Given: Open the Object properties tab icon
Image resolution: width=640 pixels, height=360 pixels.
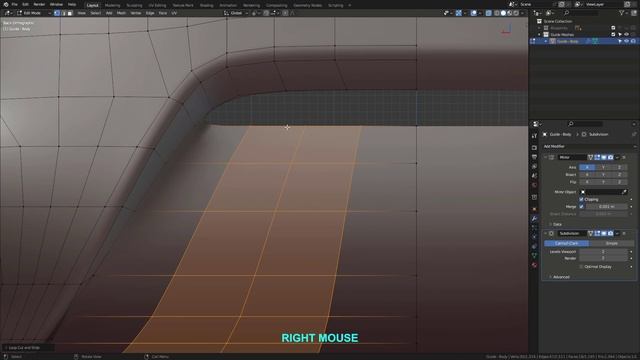Looking at the screenshot, I should [x=534, y=209].
